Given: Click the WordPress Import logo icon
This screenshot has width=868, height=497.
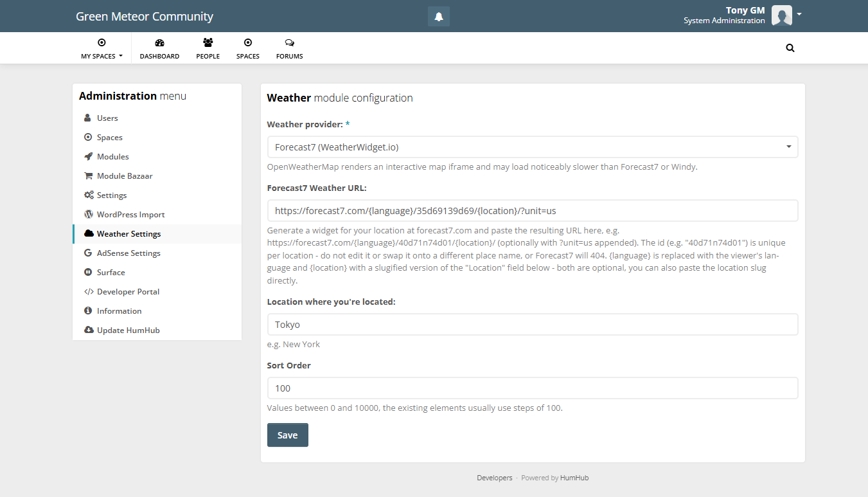Looking at the screenshot, I should click(x=88, y=214).
